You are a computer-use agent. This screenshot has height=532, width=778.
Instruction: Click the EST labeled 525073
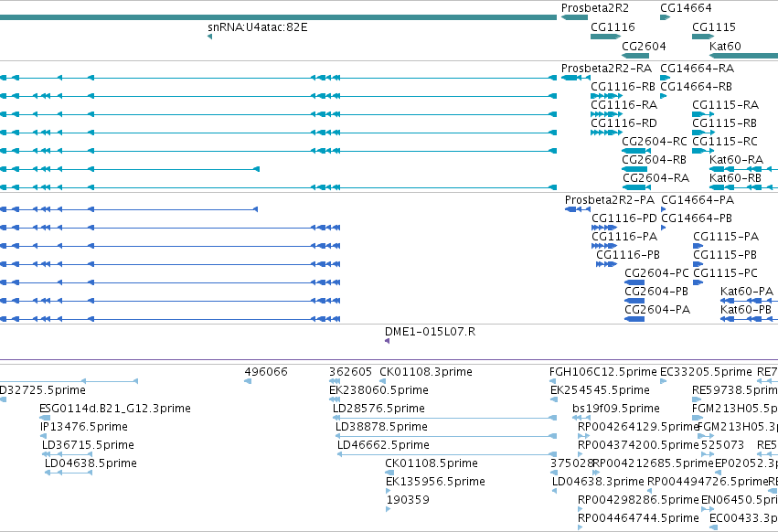pos(722,445)
